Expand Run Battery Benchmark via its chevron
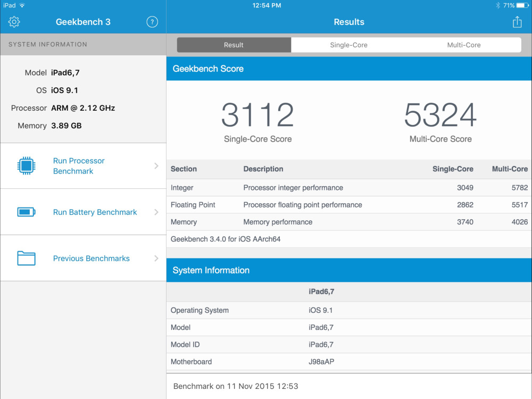Screen dimensions: 532x399 click(156, 212)
